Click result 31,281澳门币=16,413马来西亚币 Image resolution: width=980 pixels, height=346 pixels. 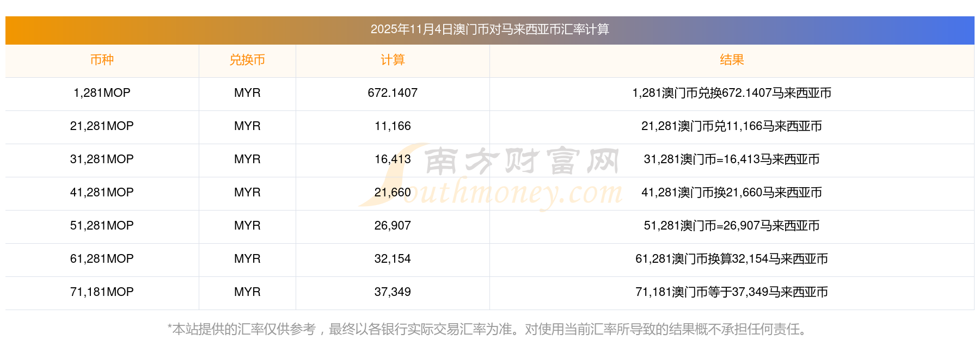click(732, 159)
